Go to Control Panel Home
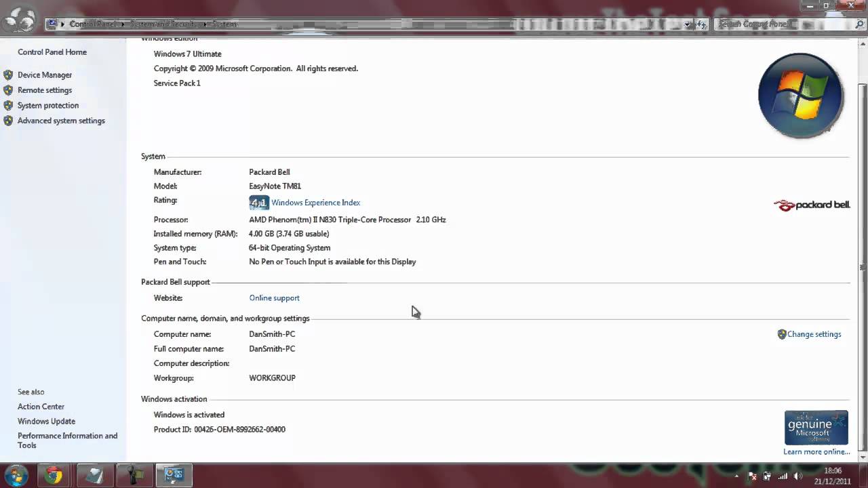 (52, 52)
